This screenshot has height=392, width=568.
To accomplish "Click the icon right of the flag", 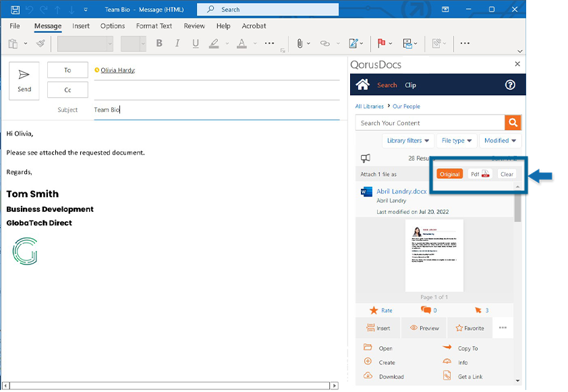I will pyautogui.click(x=407, y=43).
